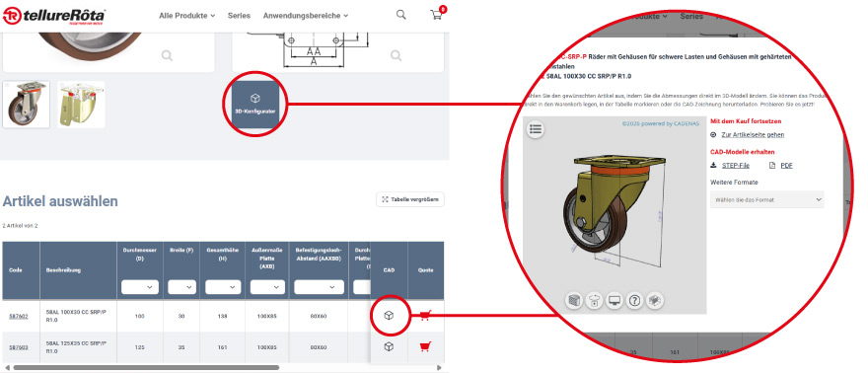This screenshot has width=868, height=373.
Task: Open the shopping cart in header
Action: 436,15
